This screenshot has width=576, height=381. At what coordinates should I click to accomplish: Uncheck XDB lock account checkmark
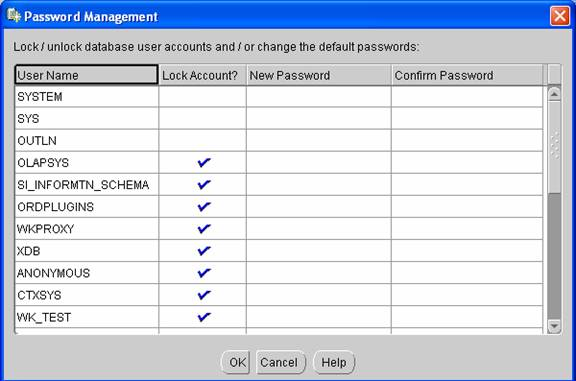(x=204, y=251)
